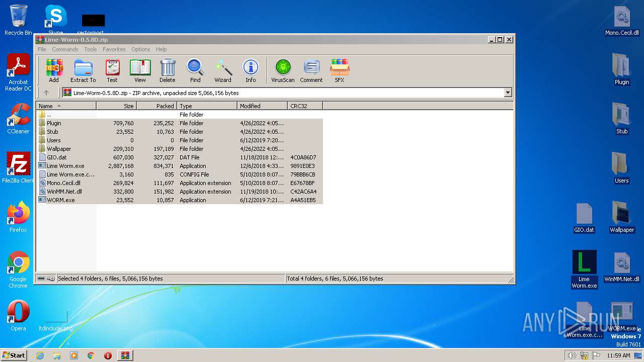The width and height of the screenshot is (644, 362).
Task: Open the Help menu
Action: point(161,49)
